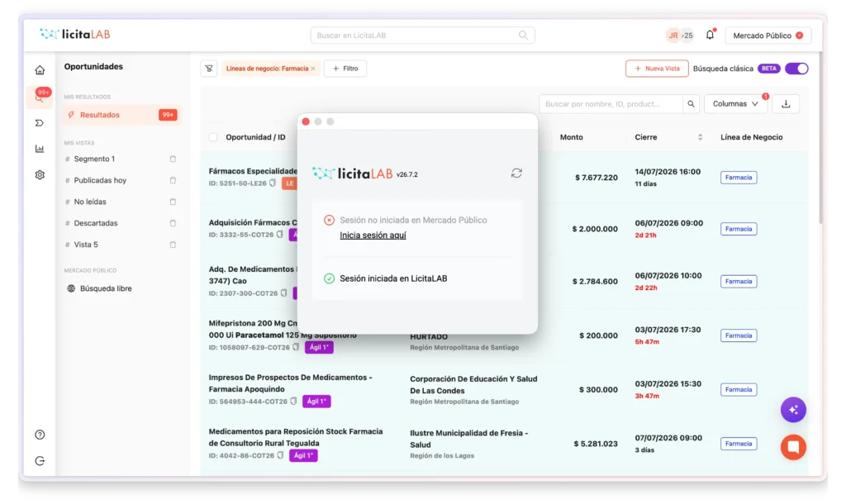The height and width of the screenshot is (504, 846).
Task: Copy ID 5251-50-LE26
Action: coord(273,183)
